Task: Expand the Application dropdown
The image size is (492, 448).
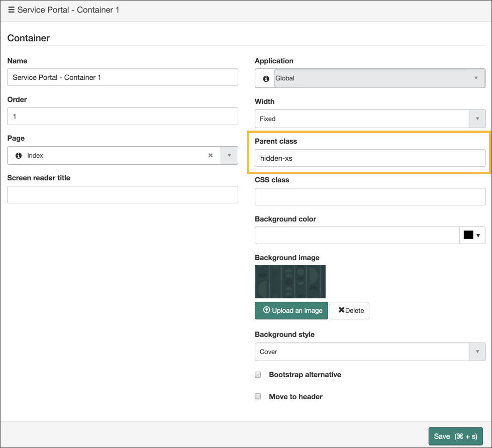Action: coord(476,78)
